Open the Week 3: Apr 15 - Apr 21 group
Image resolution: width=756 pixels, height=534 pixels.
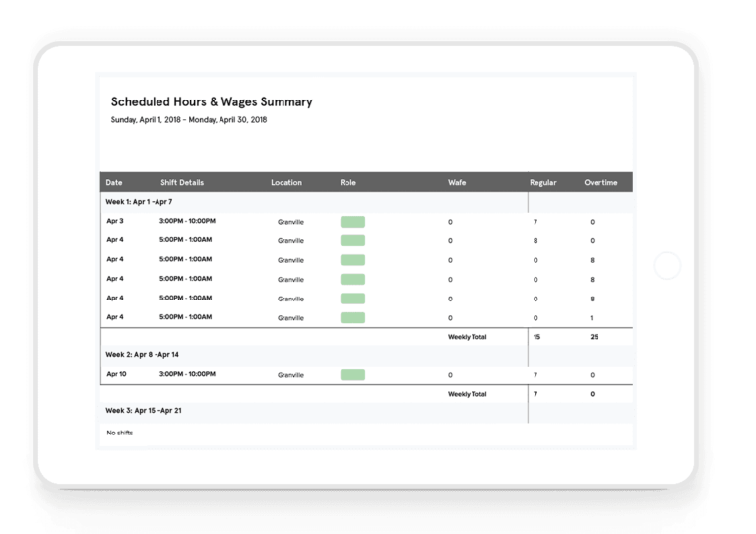pos(144,411)
